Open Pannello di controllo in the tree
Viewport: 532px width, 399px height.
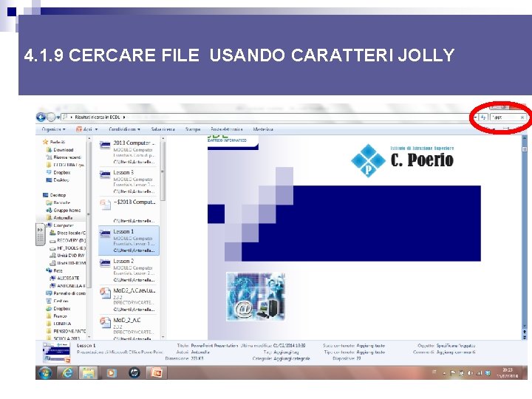point(66,293)
